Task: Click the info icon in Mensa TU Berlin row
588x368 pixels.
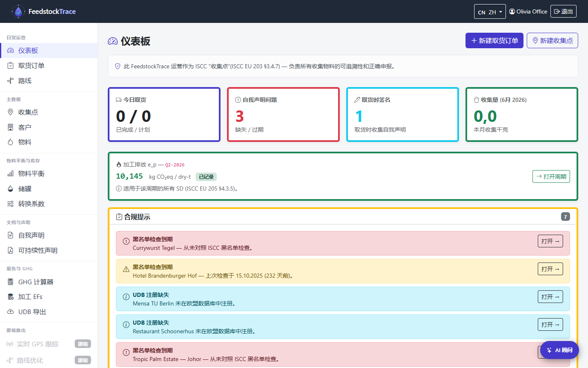Action: pyautogui.click(x=126, y=297)
